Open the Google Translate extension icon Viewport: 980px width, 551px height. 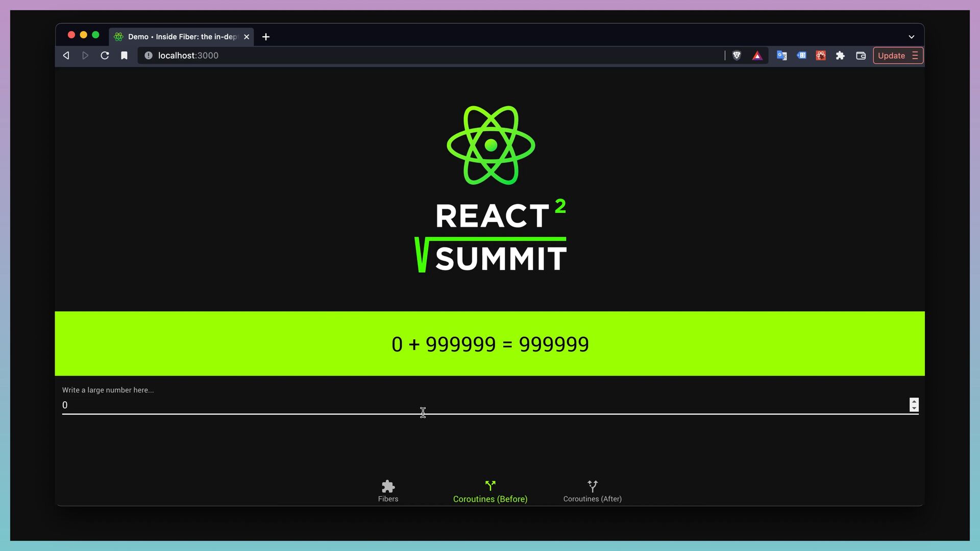(781, 56)
